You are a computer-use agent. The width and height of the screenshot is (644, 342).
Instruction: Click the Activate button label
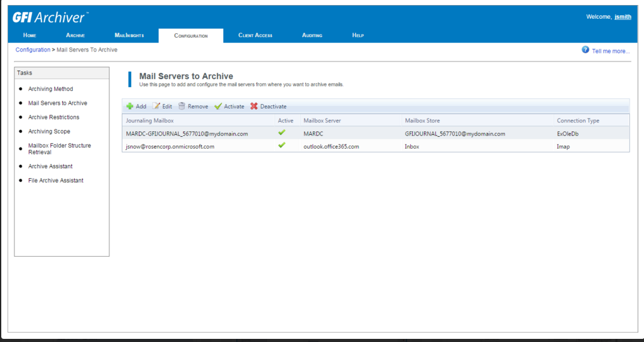(x=234, y=107)
